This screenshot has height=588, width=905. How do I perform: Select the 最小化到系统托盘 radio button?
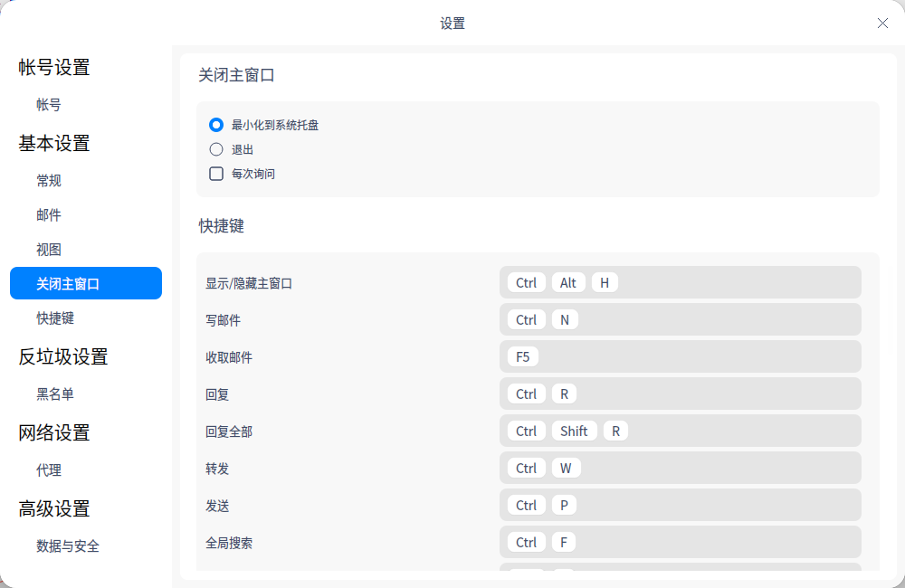click(x=215, y=125)
